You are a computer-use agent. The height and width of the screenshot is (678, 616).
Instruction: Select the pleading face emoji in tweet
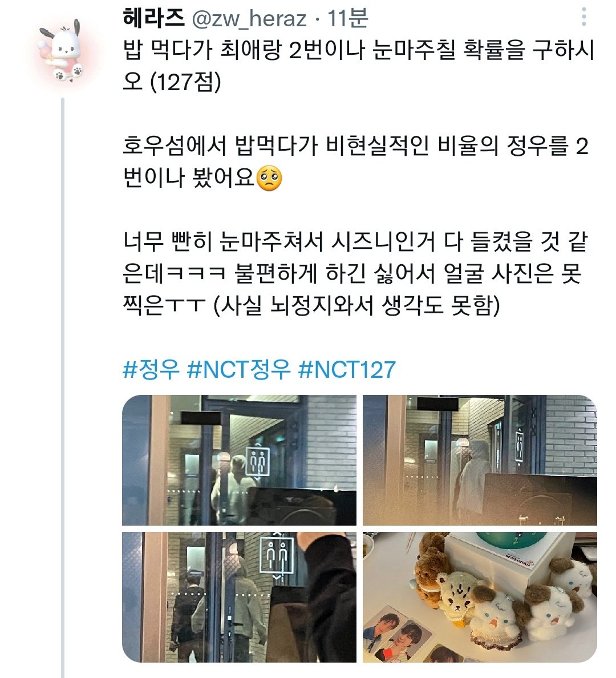(269, 179)
